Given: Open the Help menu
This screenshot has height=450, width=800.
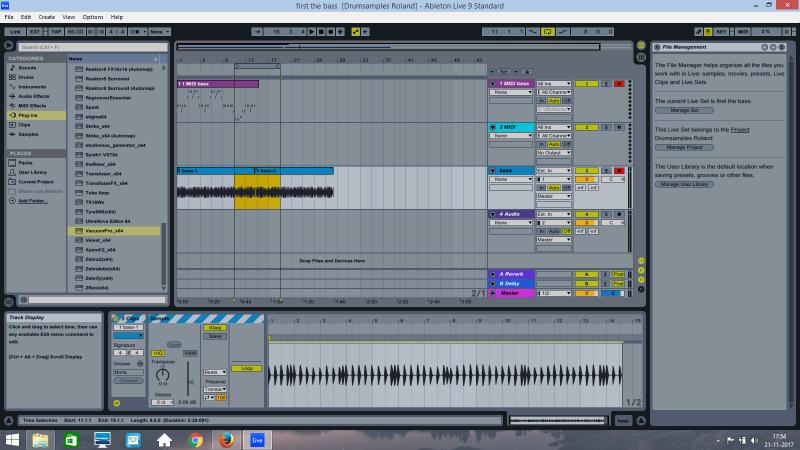Looking at the screenshot, I should point(117,17).
